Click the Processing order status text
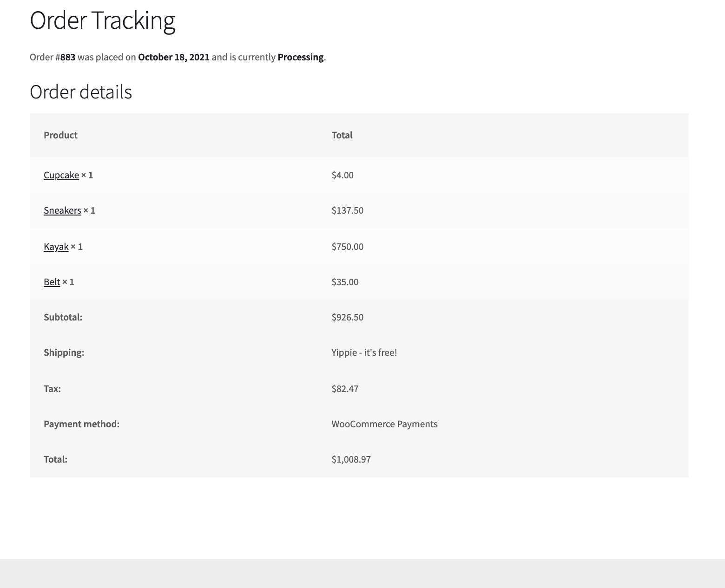725x588 pixels. click(x=300, y=57)
